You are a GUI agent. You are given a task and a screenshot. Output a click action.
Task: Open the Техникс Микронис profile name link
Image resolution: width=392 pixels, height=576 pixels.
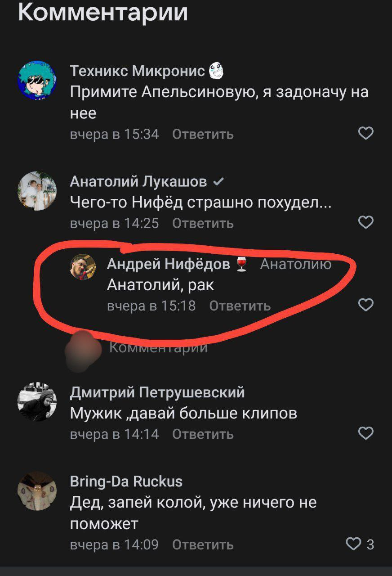click(138, 71)
